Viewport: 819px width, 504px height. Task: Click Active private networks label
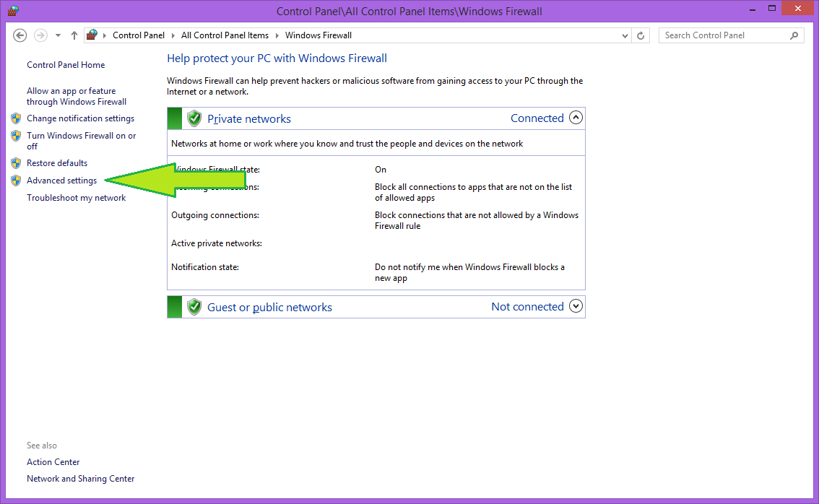point(217,243)
